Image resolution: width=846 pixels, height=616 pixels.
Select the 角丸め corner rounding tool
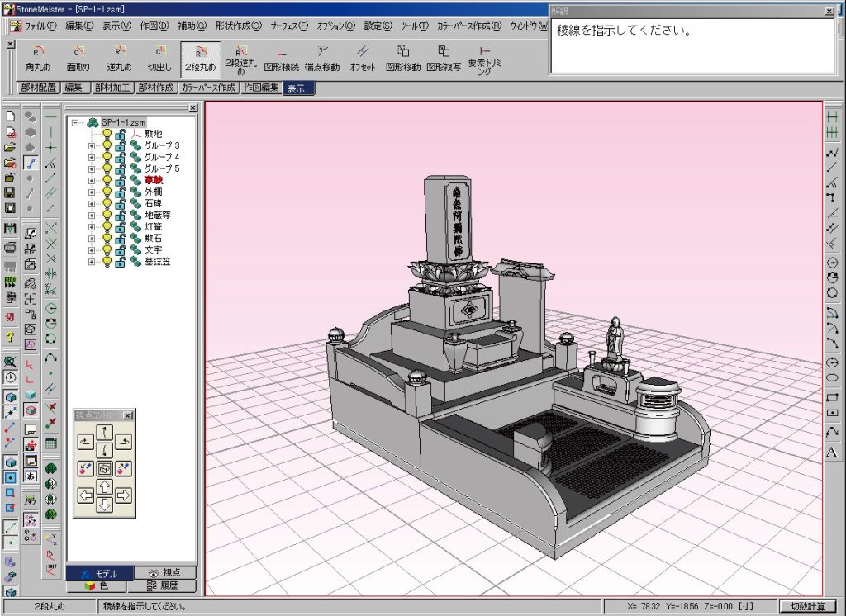tap(38, 59)
